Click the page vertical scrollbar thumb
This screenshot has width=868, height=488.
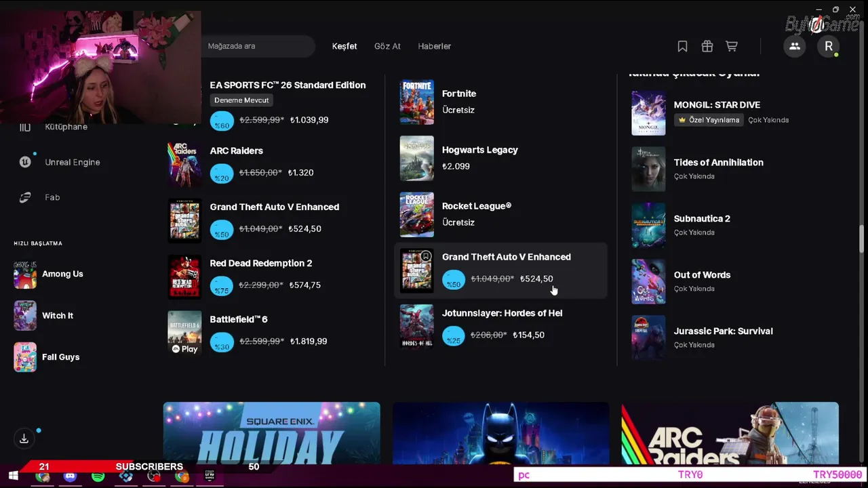point(862,239)
